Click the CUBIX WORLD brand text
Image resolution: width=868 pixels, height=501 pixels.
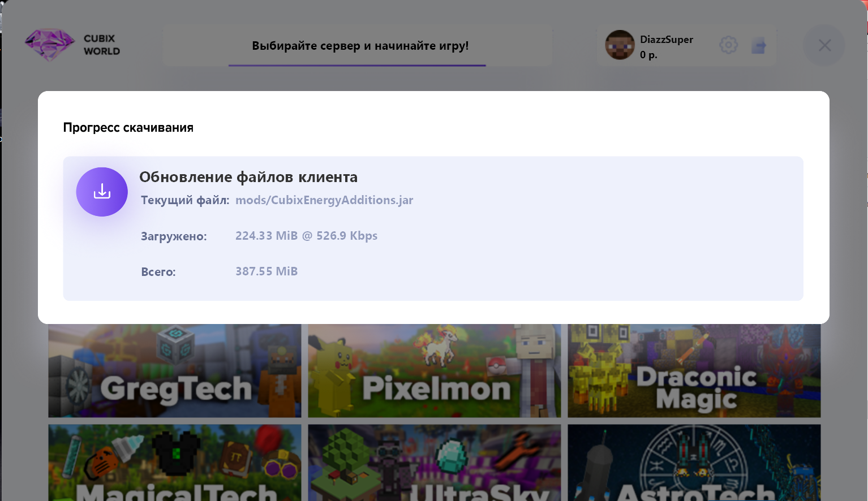(102, 45)
